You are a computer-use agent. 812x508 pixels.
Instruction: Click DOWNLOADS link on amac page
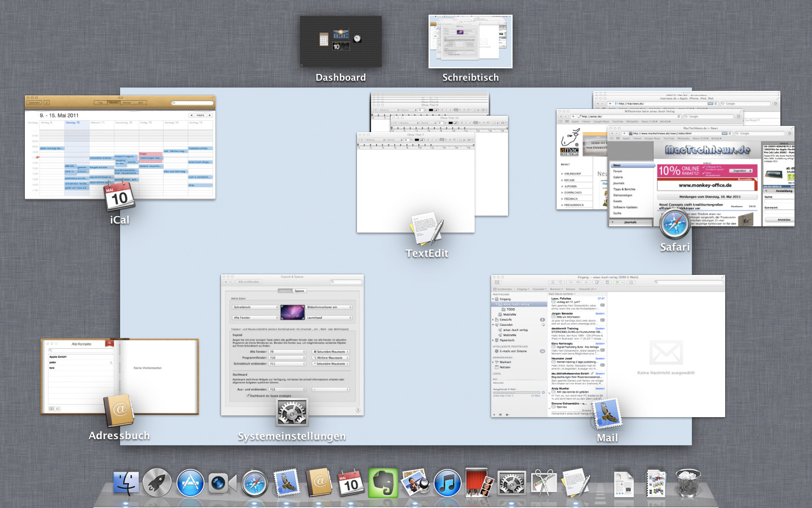572,192
